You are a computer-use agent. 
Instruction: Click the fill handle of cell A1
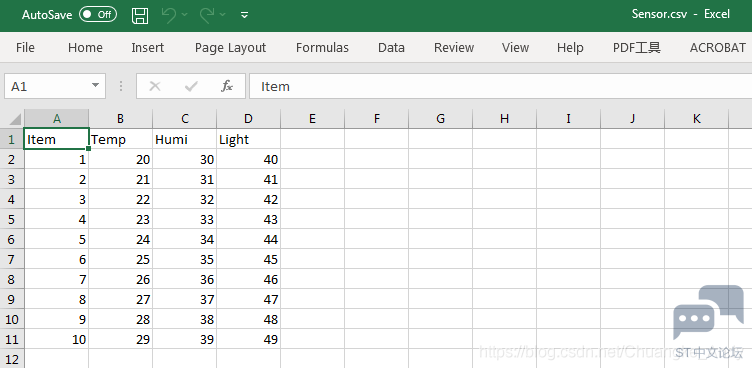pyautogui.click(x=89, y=149)
